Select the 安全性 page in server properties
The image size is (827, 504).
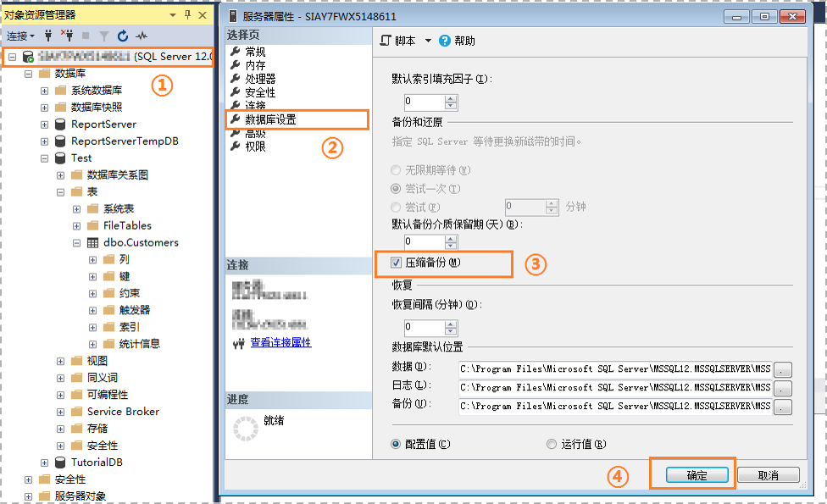coord(260,93)
